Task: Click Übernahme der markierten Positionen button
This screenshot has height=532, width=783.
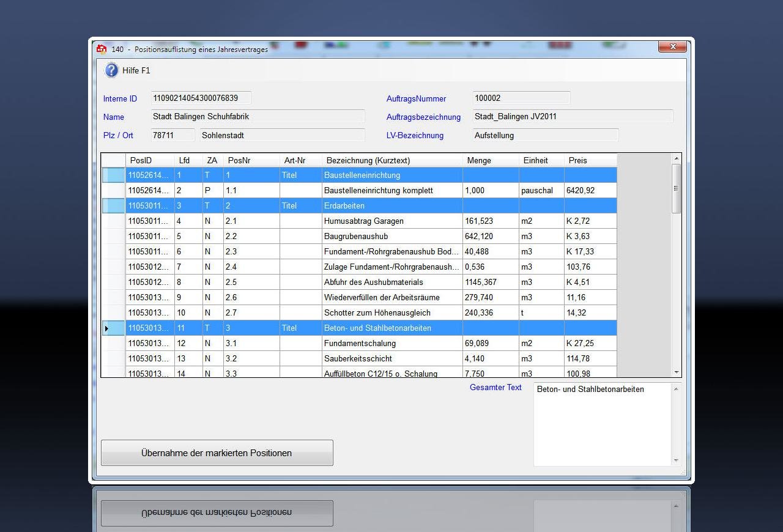Action: pos(217,453)
